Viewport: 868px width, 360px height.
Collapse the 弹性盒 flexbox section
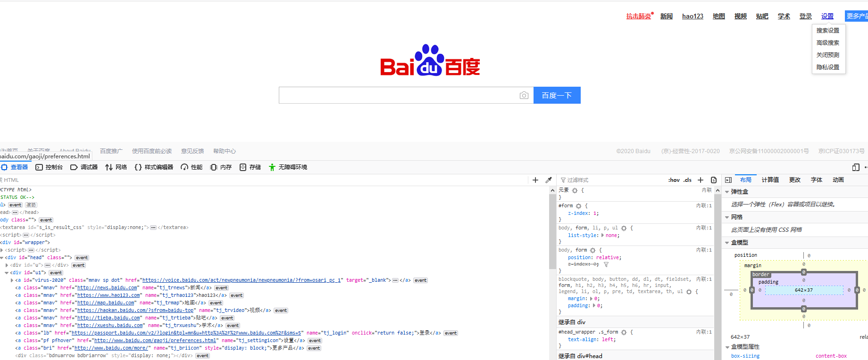tap(727, 192)
